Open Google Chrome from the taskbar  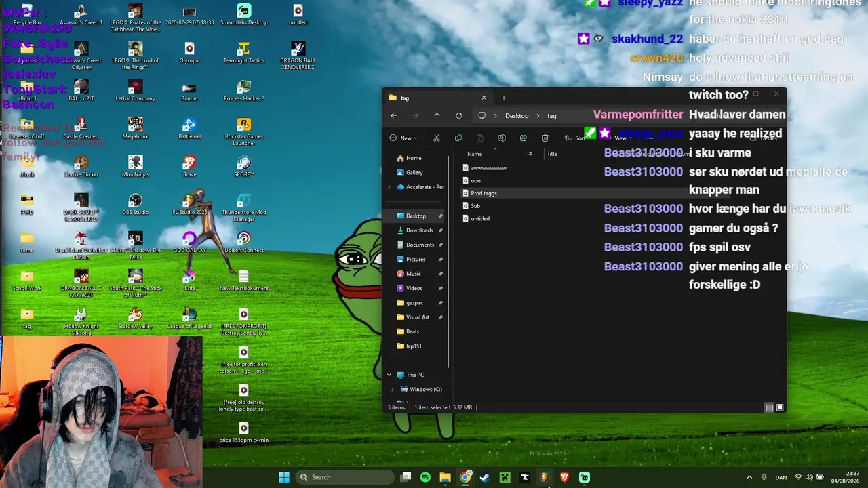pos(465,477)
